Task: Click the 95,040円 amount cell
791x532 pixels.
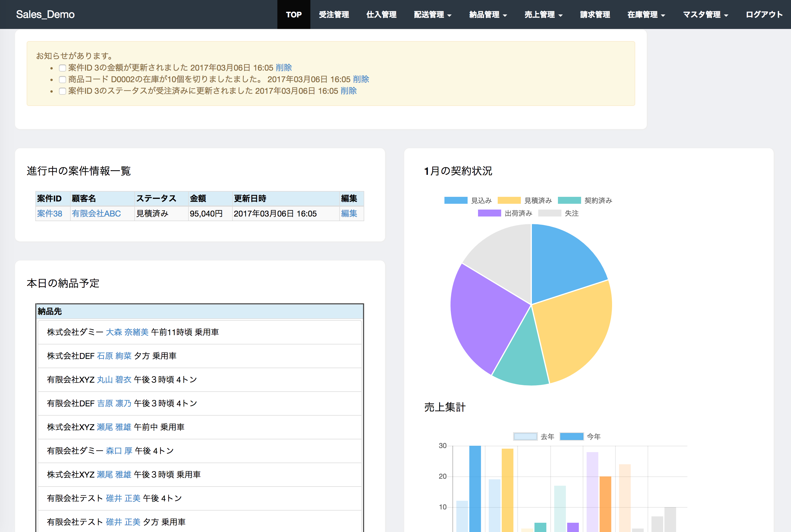Action: coord(210,213)
